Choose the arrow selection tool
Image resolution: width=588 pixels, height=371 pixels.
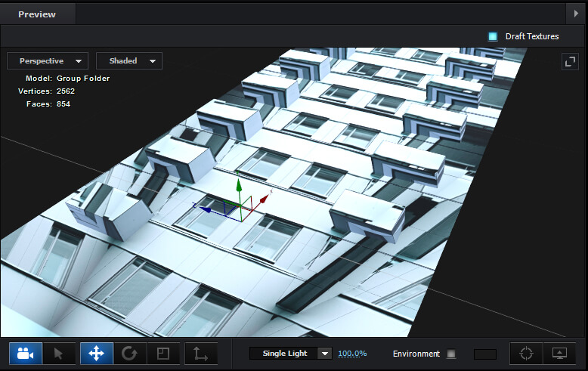click(59, 354)
